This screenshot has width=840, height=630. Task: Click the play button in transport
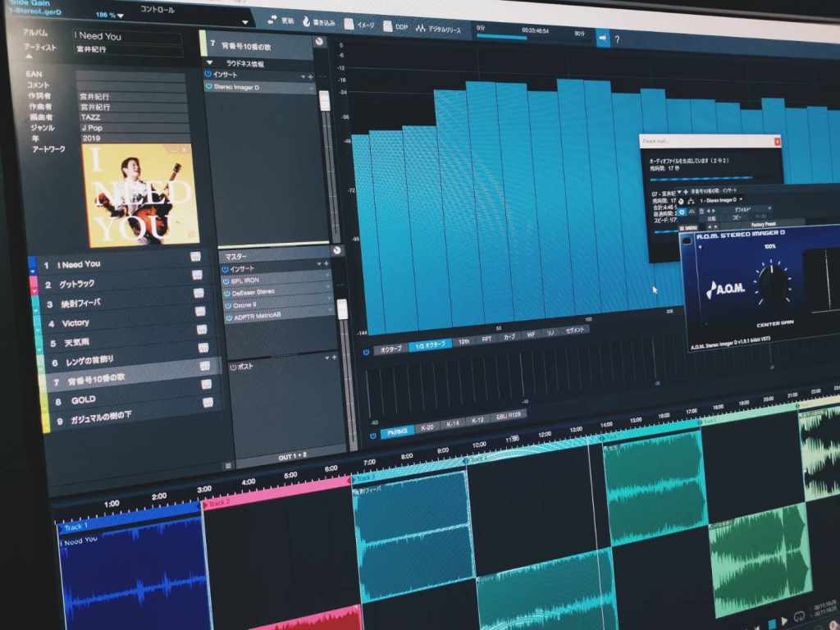784,621
